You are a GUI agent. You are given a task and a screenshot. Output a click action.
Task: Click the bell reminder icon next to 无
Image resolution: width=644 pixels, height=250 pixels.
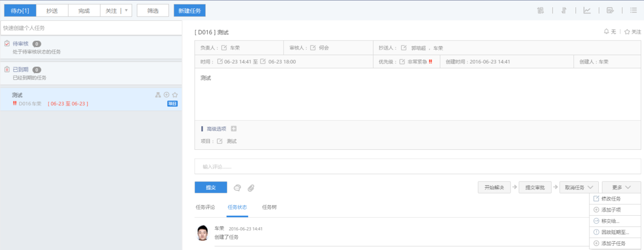tap(606, 32)
